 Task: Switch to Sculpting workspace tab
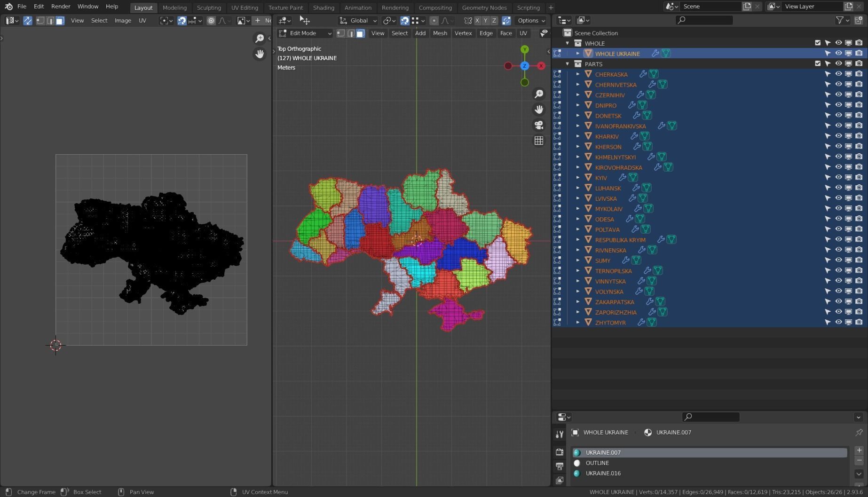[x=209, y=8]
